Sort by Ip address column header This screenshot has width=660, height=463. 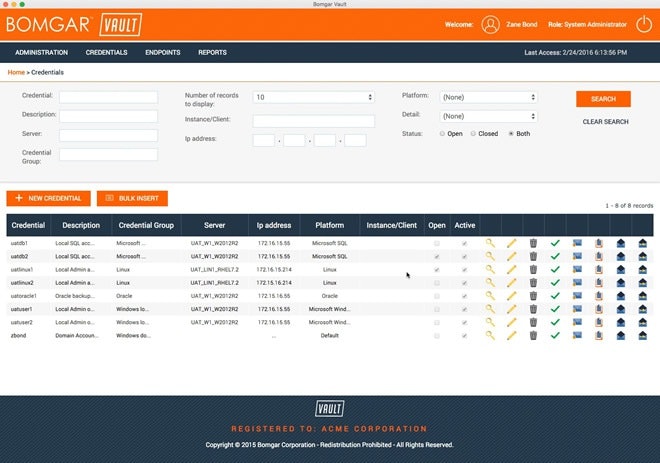(x=274, y=225)
